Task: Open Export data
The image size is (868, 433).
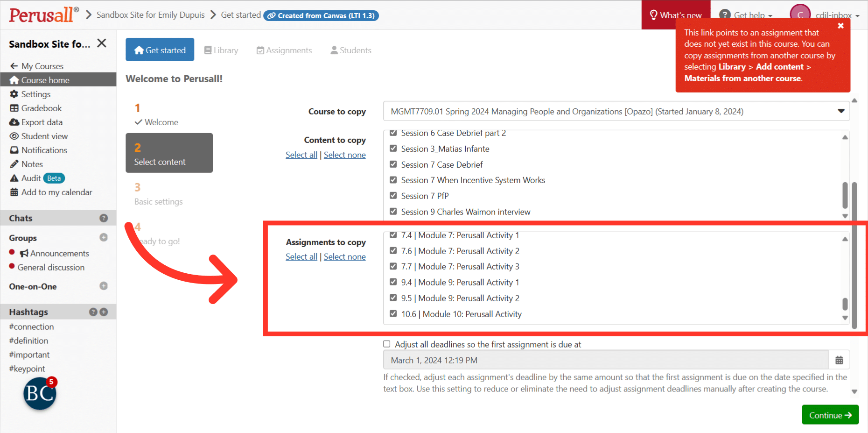Action: [x=42, y=122]
